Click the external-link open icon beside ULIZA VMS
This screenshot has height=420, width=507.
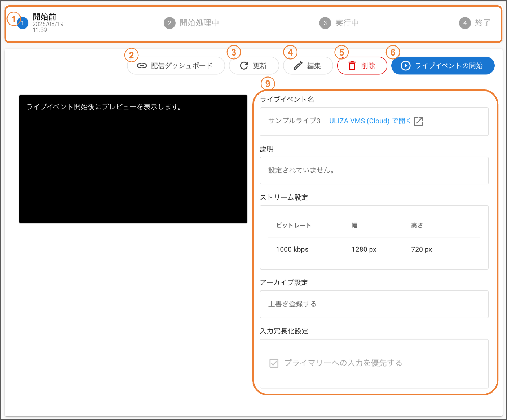click(x=418, y=121)
